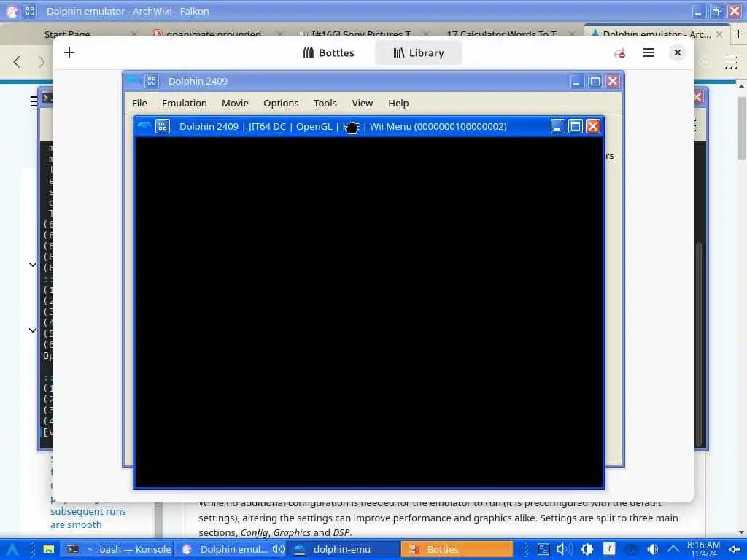Open the file manager icon in taskbar
The height and width of the screenshot is (560, 747).
click(49, 549)
